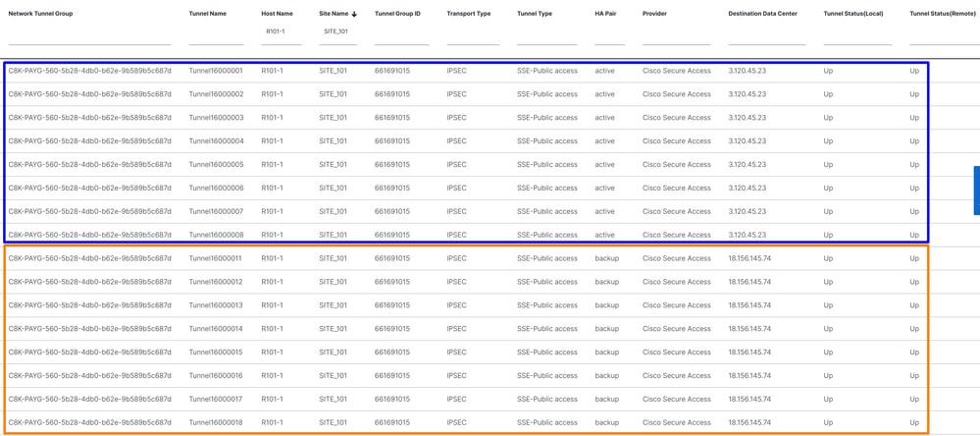Click SSE-Public access in Tunnel16000018 row
Screen dimensions: 980x436
click(546, 423)
